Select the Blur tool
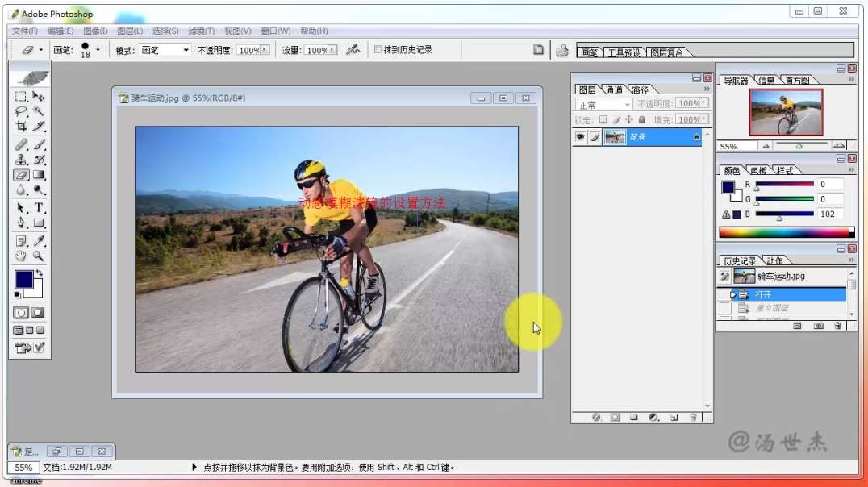 [x=21, y=189]
